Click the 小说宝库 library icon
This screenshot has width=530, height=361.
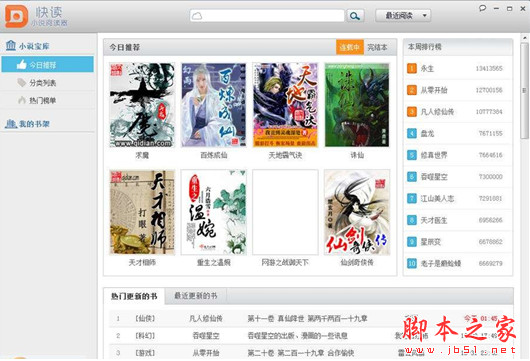[11, 45]
